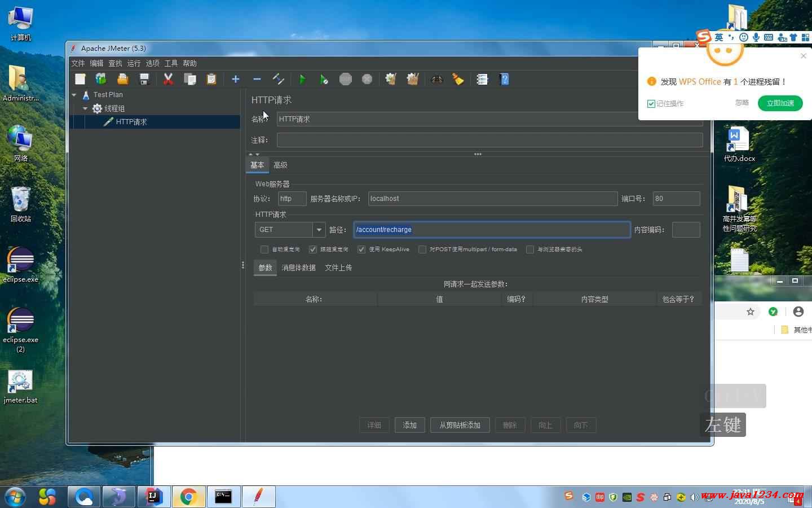Toggle 自动重定向 checkbox
This screenshot has height=508, width=812.
264,249
